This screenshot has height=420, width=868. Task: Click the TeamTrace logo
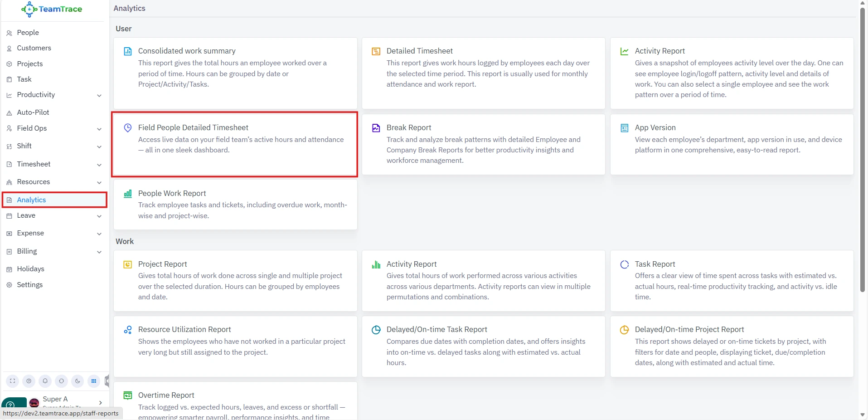[52, 9]
